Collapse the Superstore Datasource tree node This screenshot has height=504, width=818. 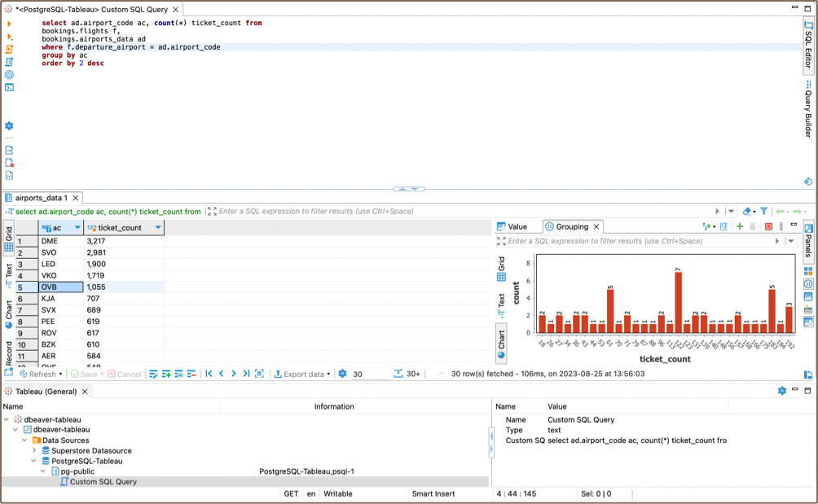click(34, 450)
